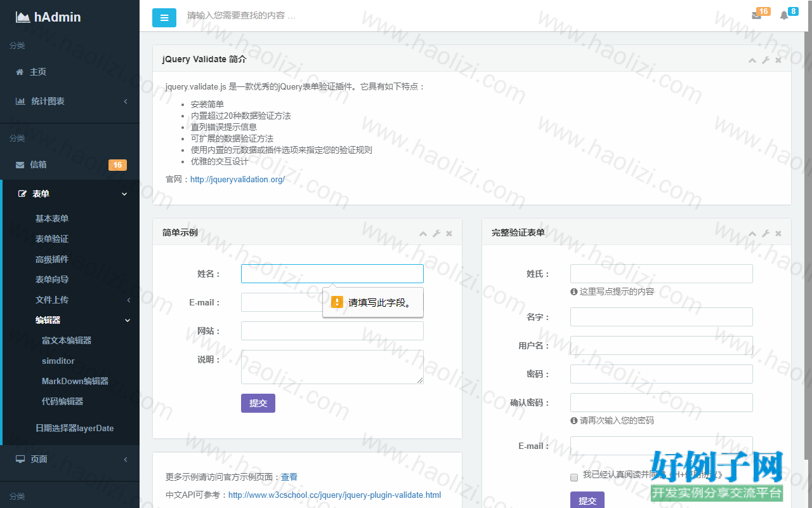
Task: Close the 完整验证表单 panel
Action: pos(778,233)
